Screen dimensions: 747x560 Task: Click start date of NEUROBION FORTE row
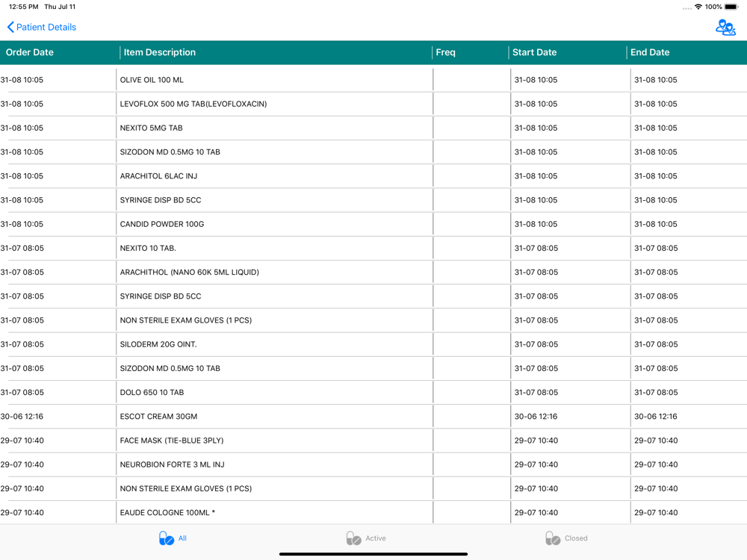536,464
